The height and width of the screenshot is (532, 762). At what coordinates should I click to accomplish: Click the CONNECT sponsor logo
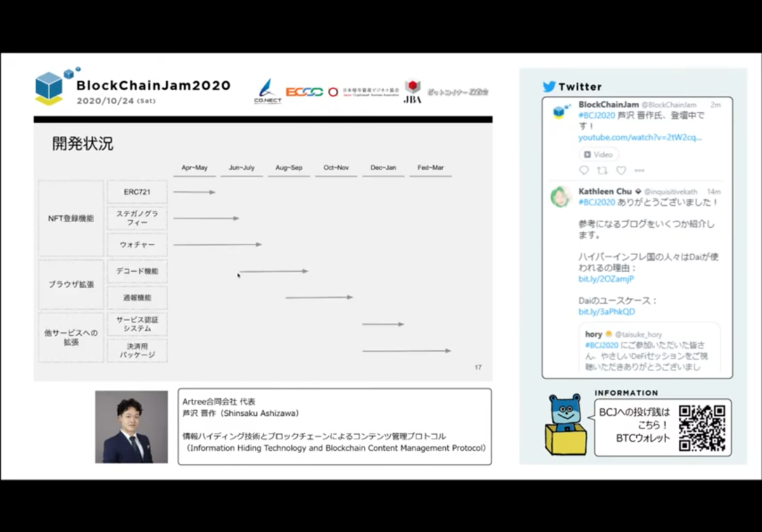pos(267,92)
